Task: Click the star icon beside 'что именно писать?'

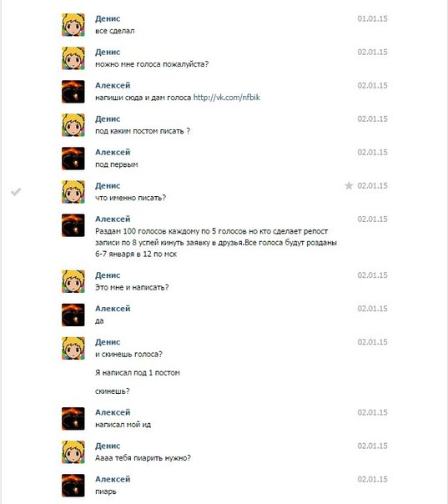Action: [349, 186]
